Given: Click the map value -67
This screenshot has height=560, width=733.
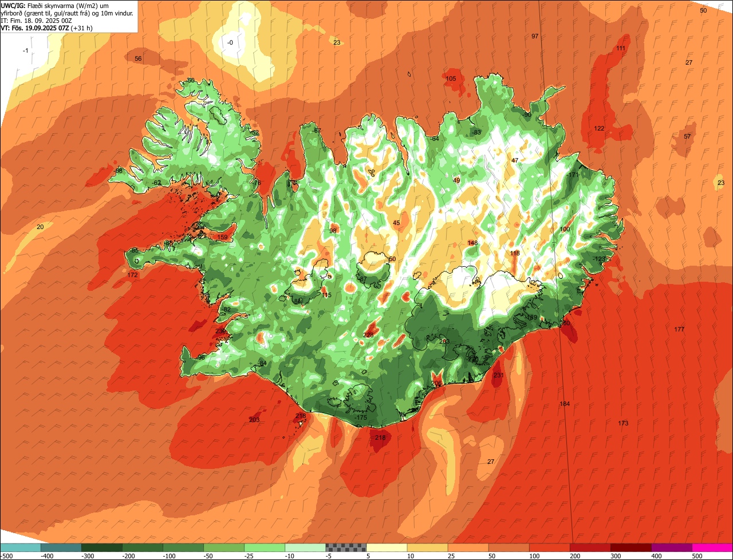Looking at the screenshot, I should click(x=317, y=131).
